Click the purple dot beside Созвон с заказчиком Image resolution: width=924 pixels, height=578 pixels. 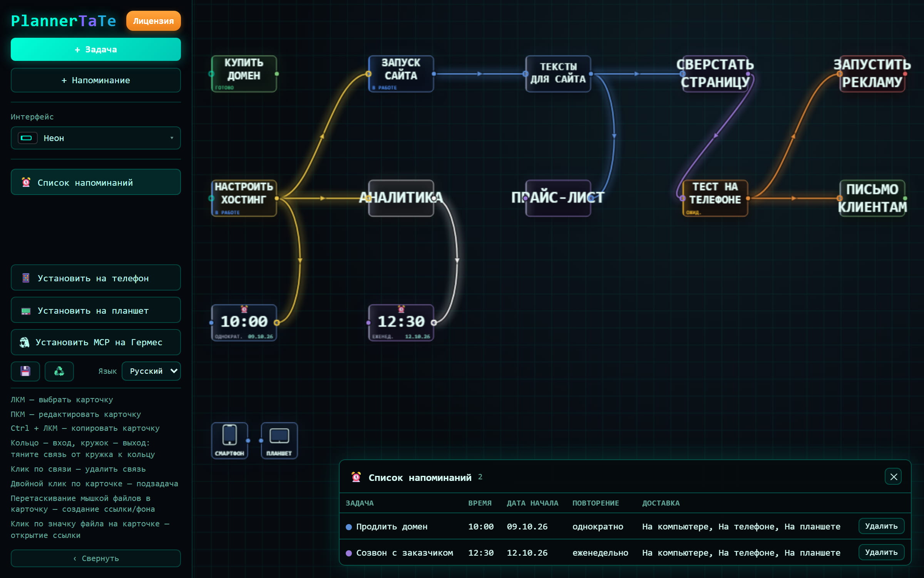(x=349, y=553)
